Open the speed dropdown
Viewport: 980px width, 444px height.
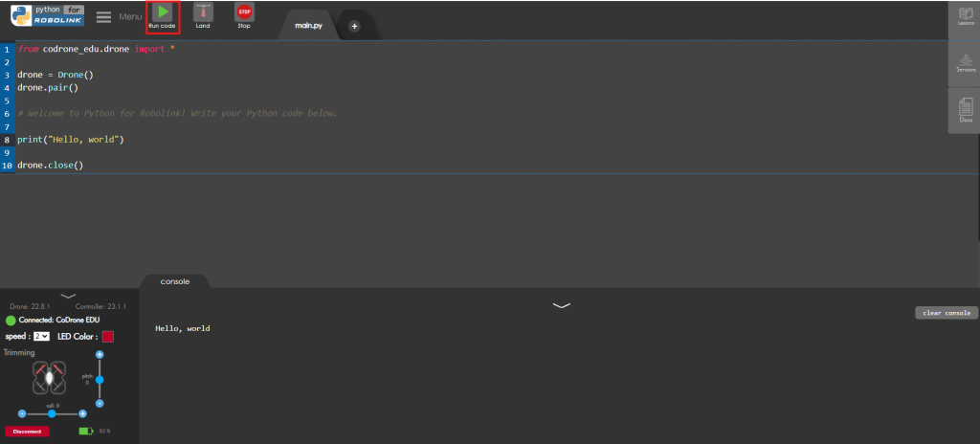pos(41,336)
